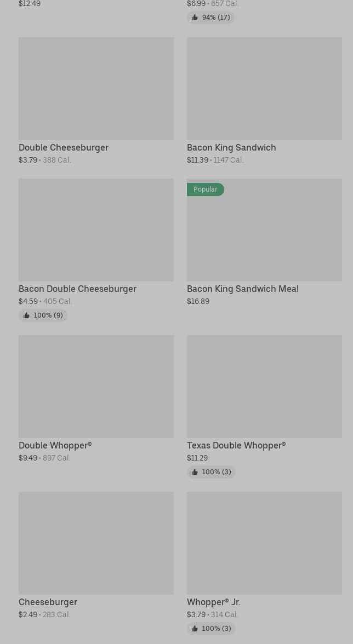Click thumbs-up icon beside 94% (17) rating
Image resolution: width=353 pixels, height=644 pixels.
pos(195,18)
